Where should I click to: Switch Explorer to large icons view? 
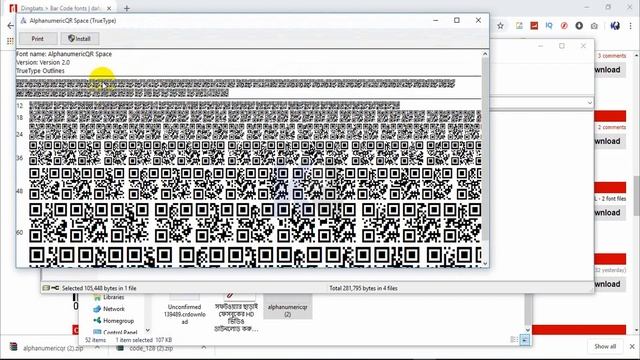[x=524, y=340]
